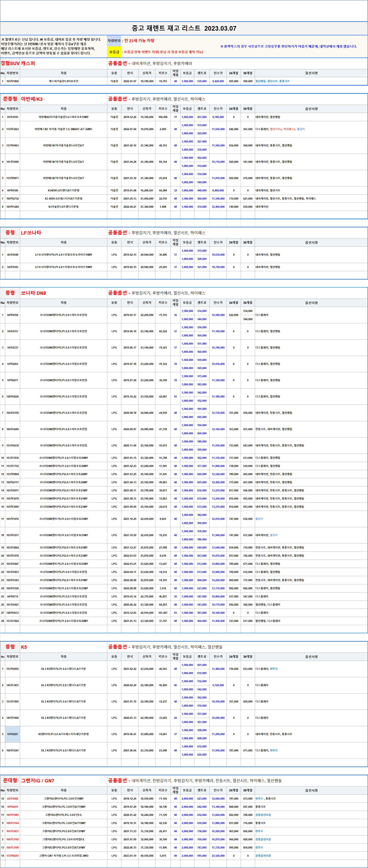Click the mileage value "75,155"
The image size is (368, 868).
point(163,315)
